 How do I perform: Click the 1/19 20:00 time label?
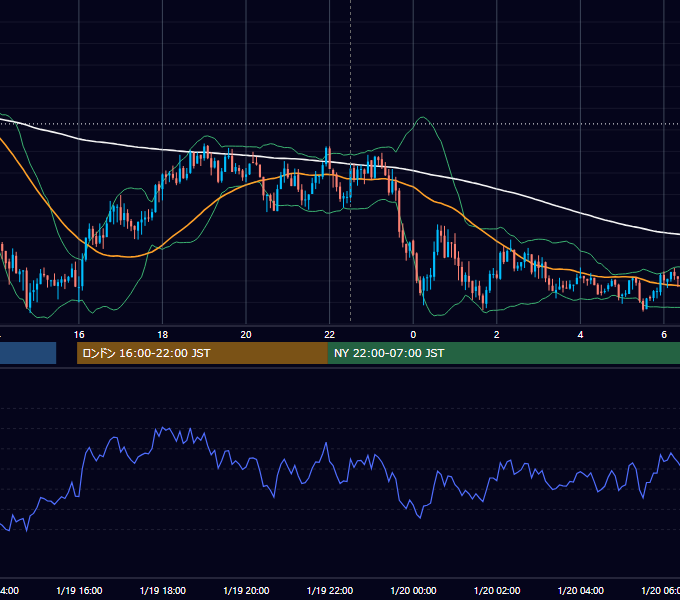pos(246,590)
